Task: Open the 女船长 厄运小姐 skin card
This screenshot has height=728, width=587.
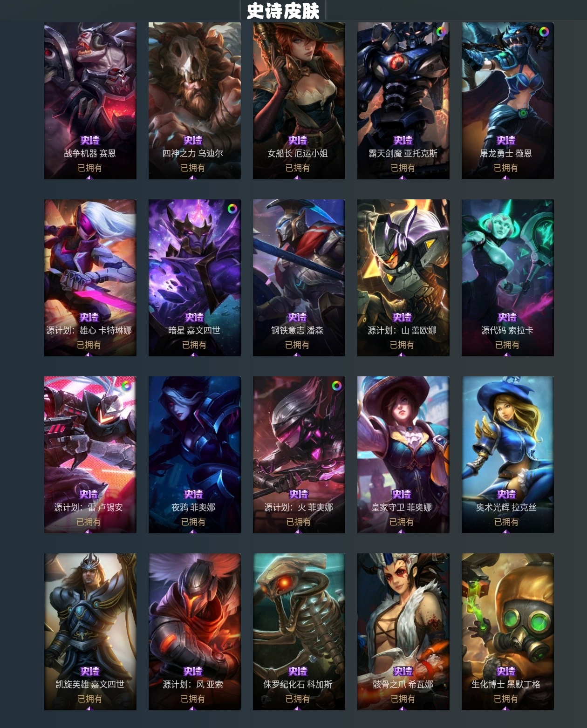Action: coord(299,101)
